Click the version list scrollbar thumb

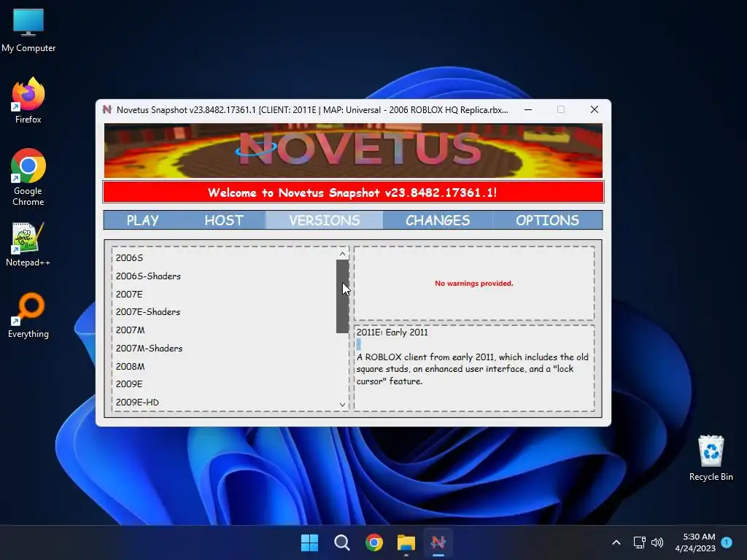342,296
